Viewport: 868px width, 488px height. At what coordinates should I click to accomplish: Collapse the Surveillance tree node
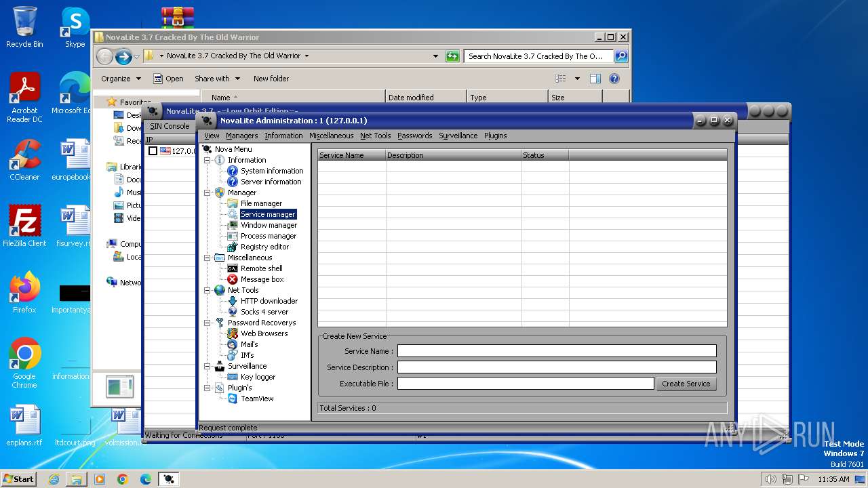pos(208,366)
